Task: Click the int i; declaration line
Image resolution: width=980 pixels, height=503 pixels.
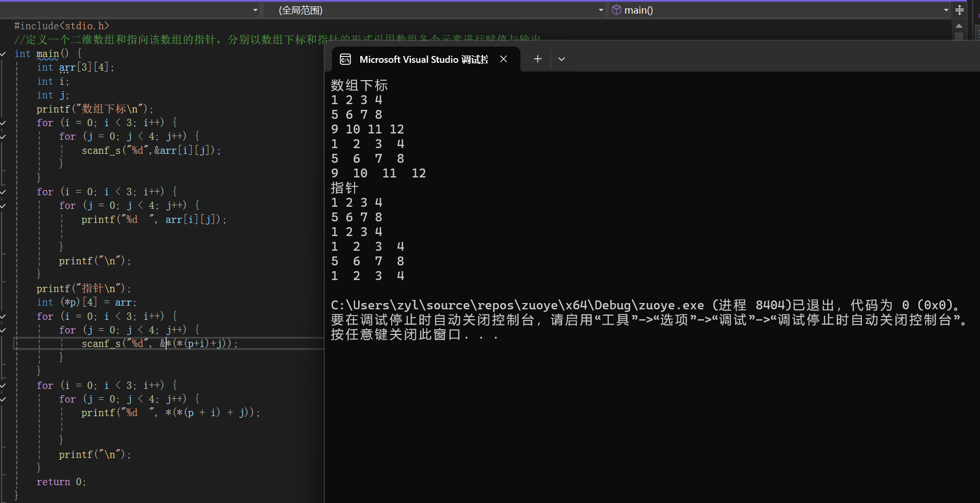Action: point(53,82)
